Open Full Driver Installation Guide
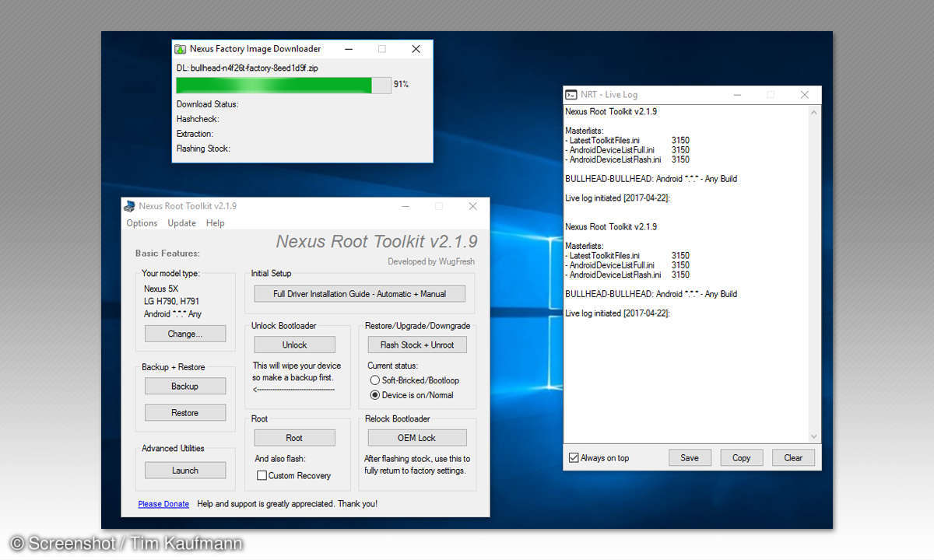 click(x=360, y=294)
